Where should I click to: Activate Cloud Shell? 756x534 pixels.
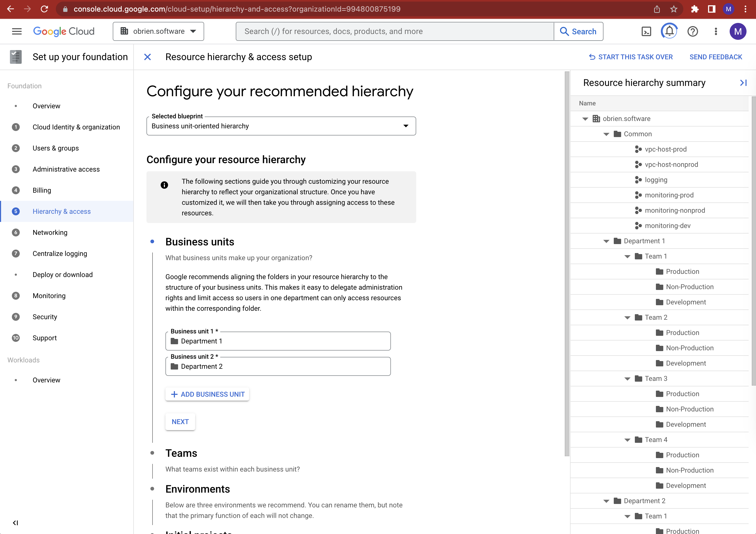pos(646,31)
